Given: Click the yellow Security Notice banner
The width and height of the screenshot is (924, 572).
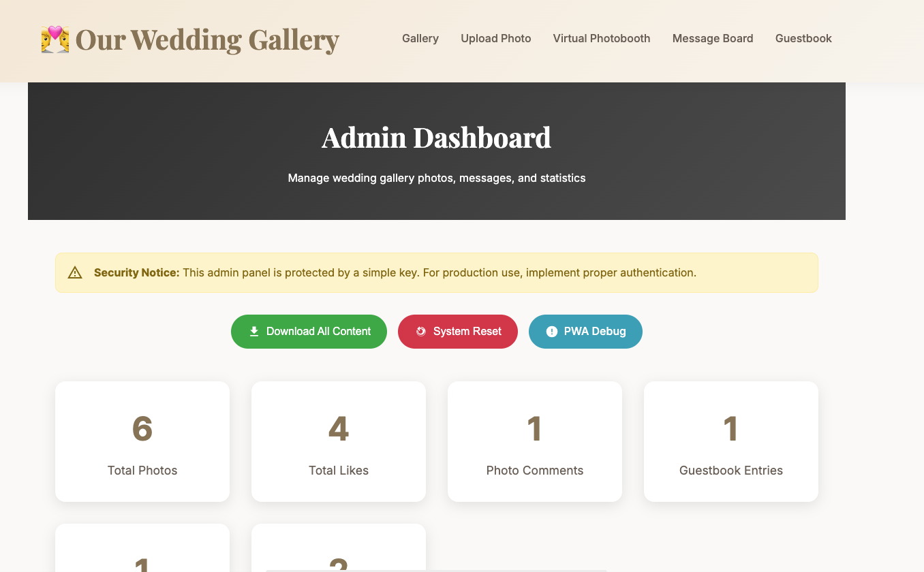Looking at the screenshot, I should [x=436, y=272].
